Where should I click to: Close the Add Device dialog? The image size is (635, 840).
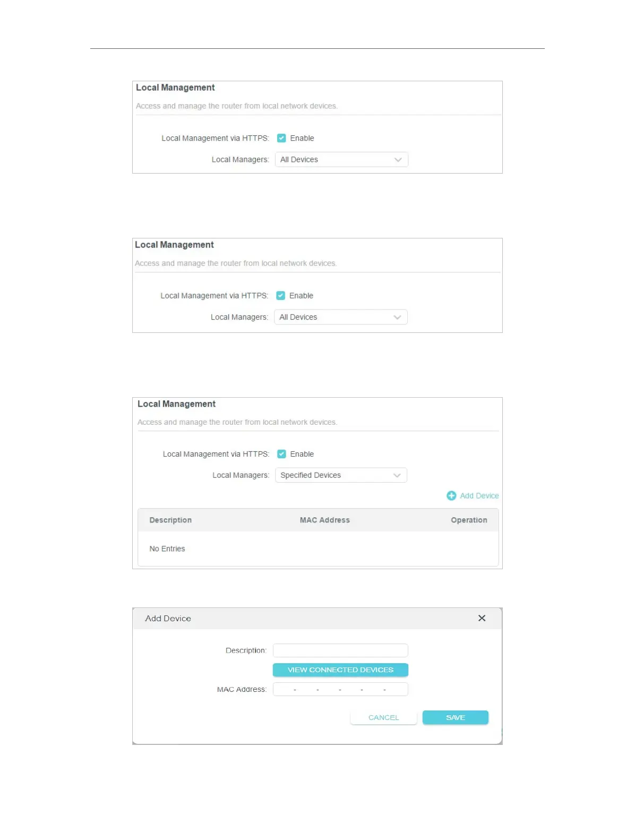coord(482,618)
